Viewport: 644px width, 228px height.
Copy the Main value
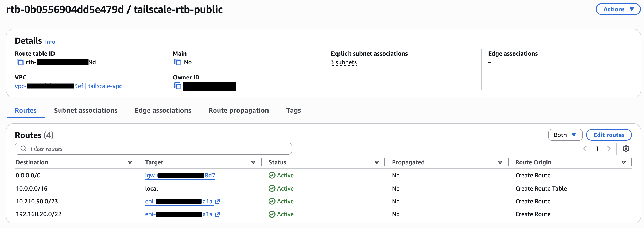(x=178, y=62)
